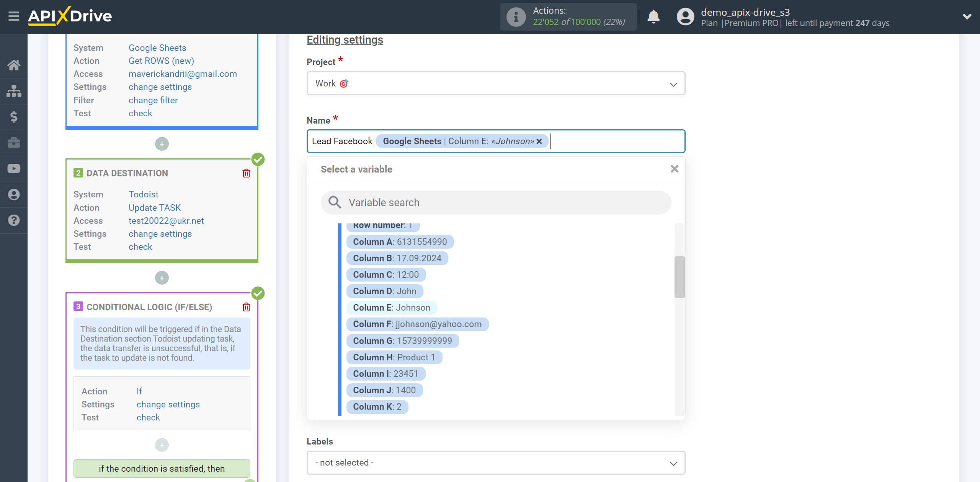Image resolution: width=980 pixels, height=482 pixels.
Task: Add step after Google Sheets block
Action: (162, 144)
